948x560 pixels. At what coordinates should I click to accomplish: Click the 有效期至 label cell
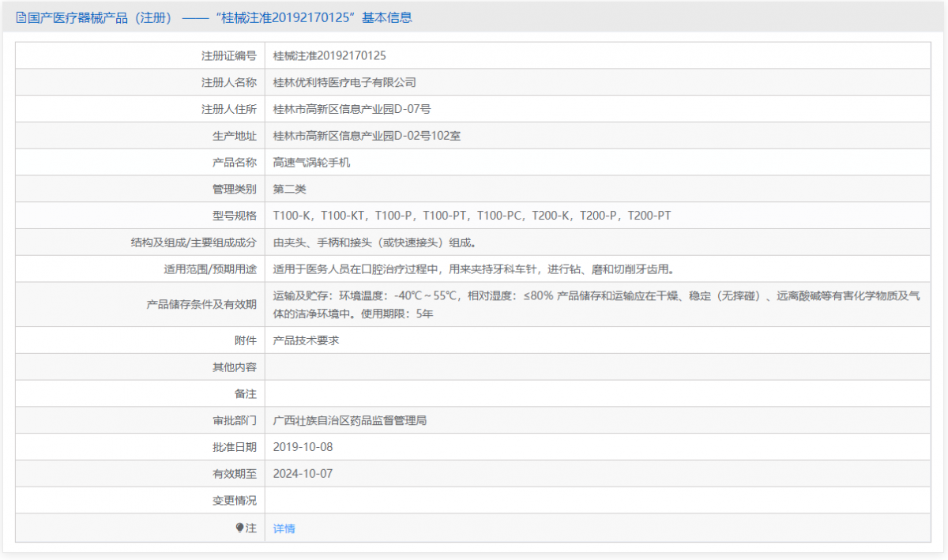[141, 474]
